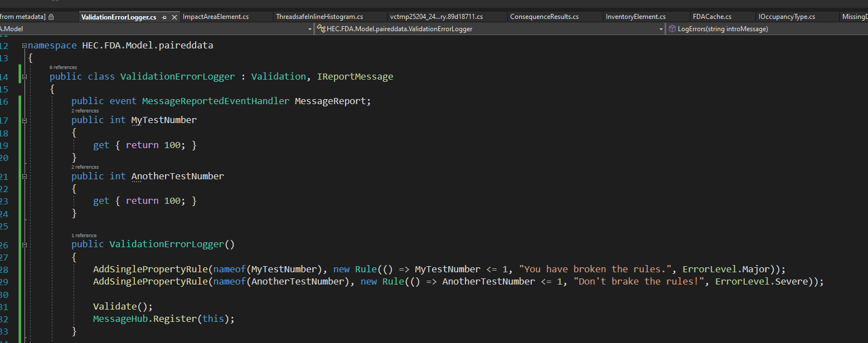Collapse the ValidationErrorLogger constructor

[24, 245]
